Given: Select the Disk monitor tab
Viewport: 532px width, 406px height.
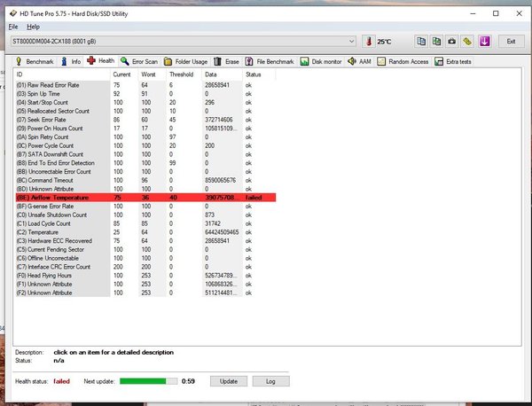Looking at the screenshot, I should tap(323, 62).
